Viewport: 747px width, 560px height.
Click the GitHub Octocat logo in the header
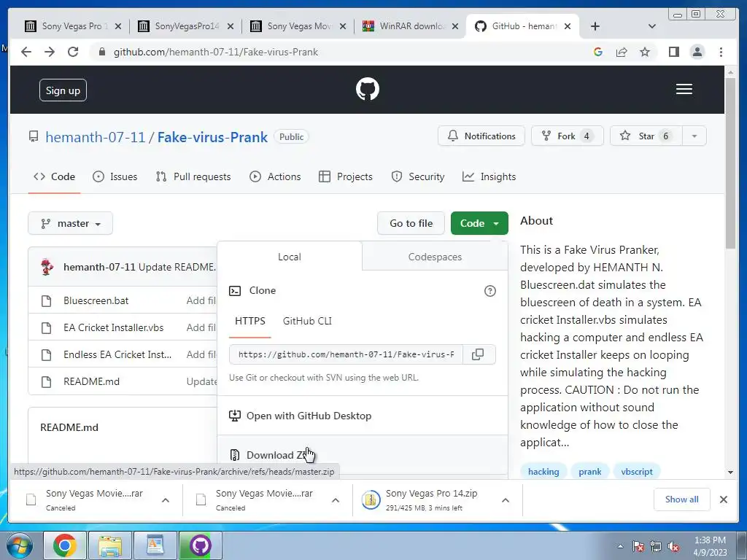point(368,89)
